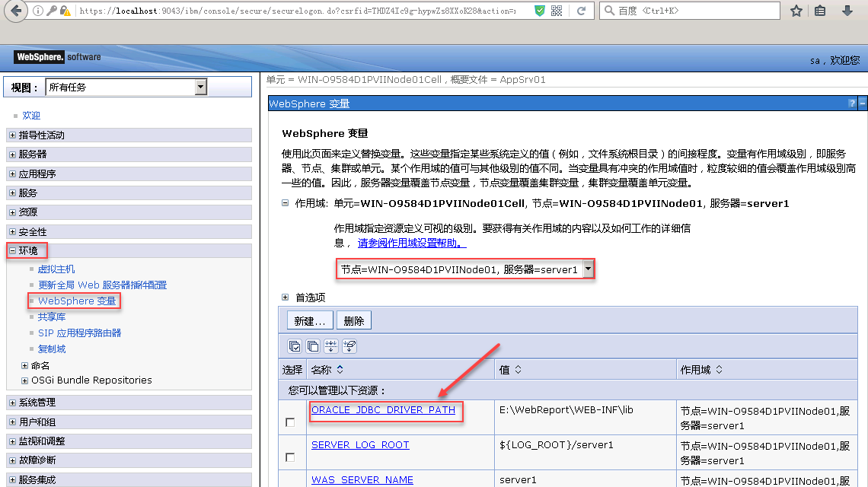The width and height of the screenshot is (868, 487).
Task: Click the 删除 button
Action: (x=354, y=320)
